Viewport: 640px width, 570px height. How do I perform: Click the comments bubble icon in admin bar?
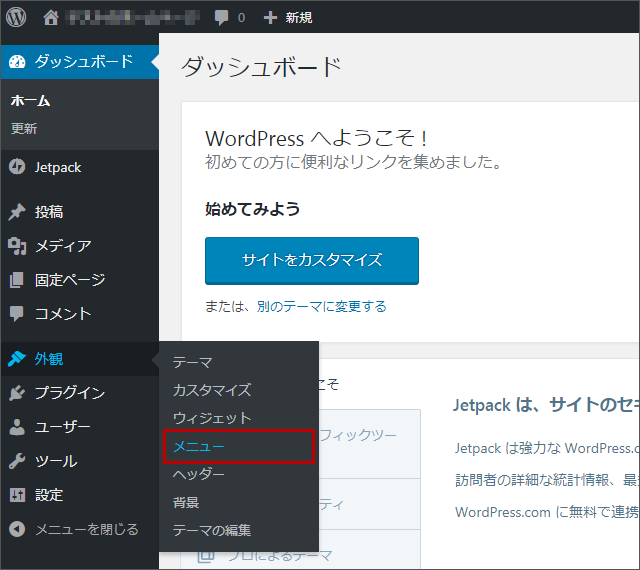pyautogui.click(x=221, y=18)
